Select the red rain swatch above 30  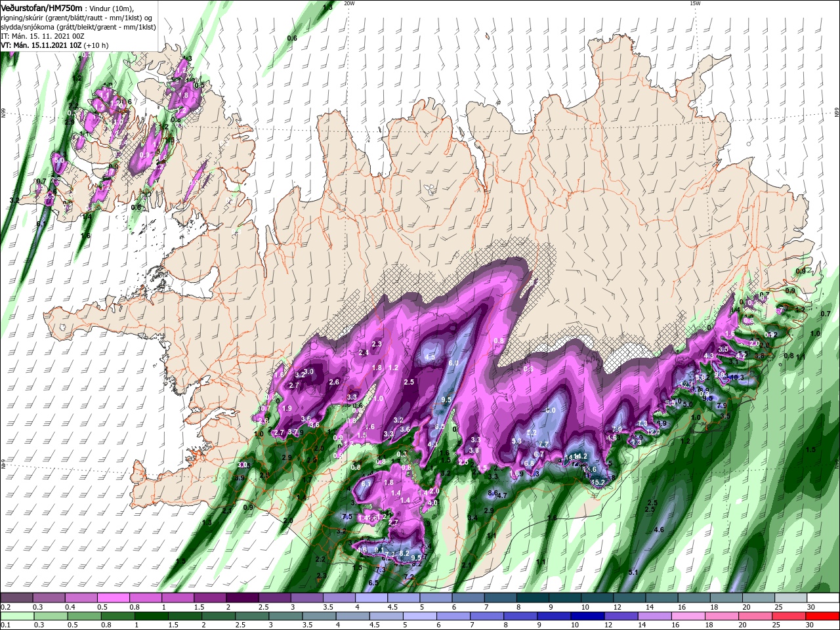coord(822,617)
